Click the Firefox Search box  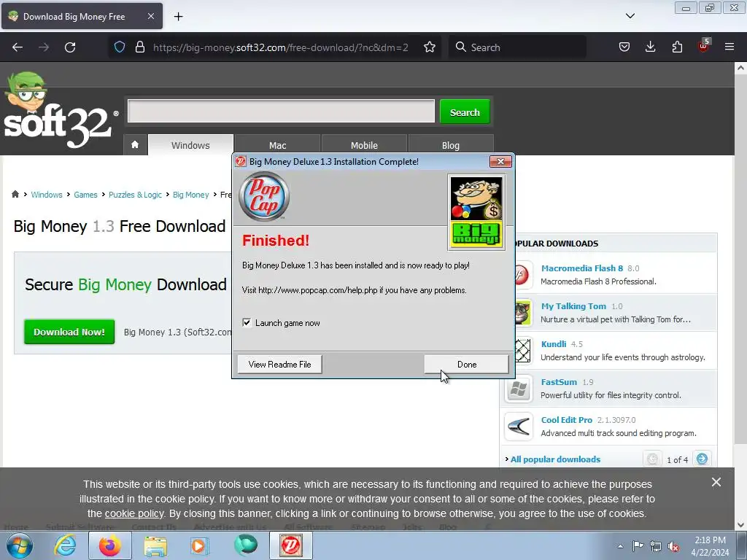click(517, 47)
